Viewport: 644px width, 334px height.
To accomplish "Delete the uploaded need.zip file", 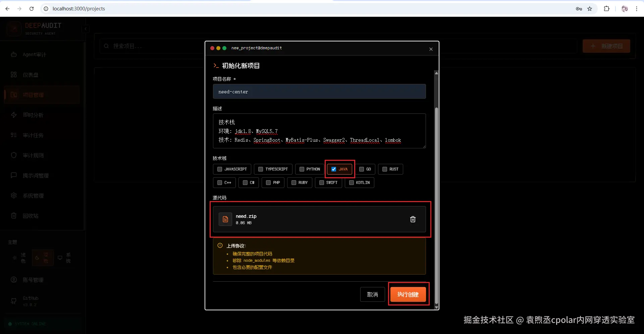I will coord(413,219).
